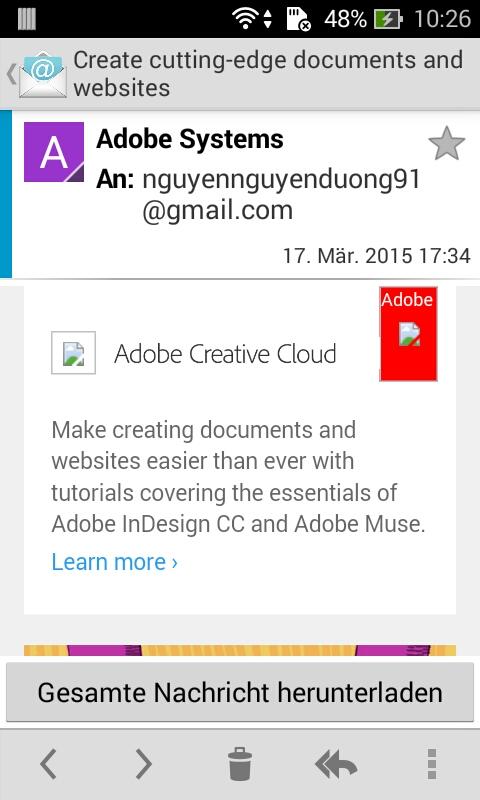Image resolution: width=480 pixels, height=800 pixels.
Task: Tap the orange and purple banner image
Action: [240, 651]
